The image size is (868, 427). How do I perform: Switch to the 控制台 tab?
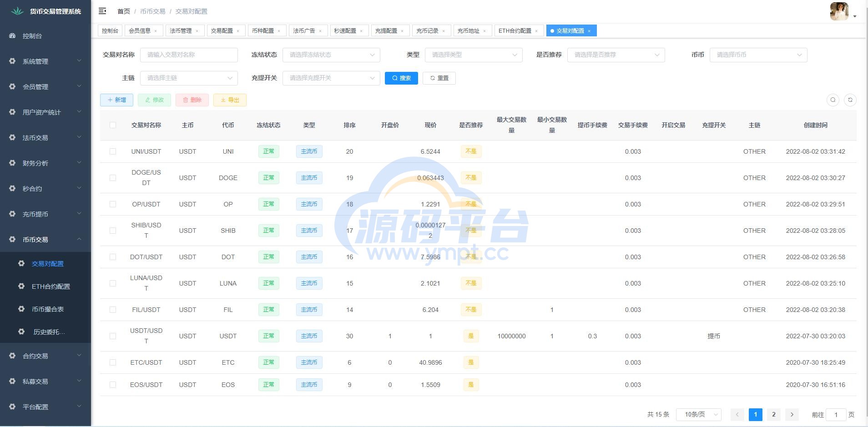pos(110,31)
